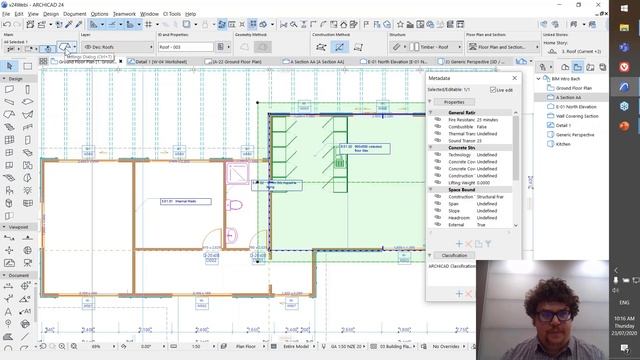Select the Curtain Wall tool icon
This screenshot has height=360, width=640.
(x=9, y=140)
